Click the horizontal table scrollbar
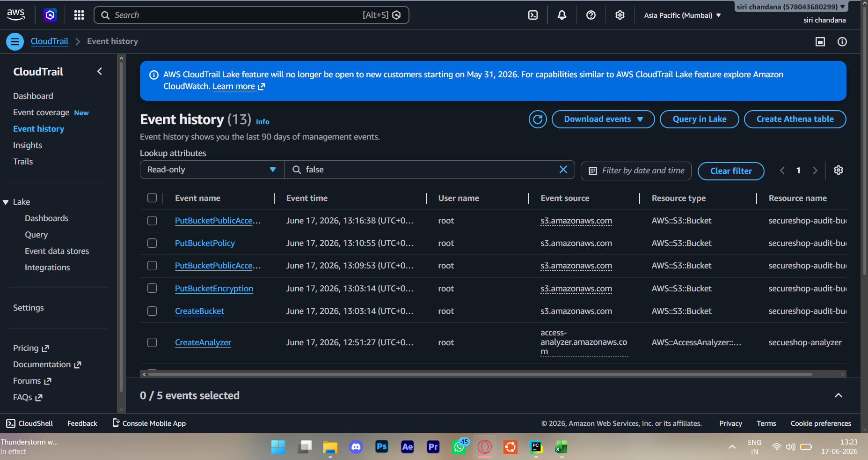This screenshot has height=460, width=868. [480, 374]
